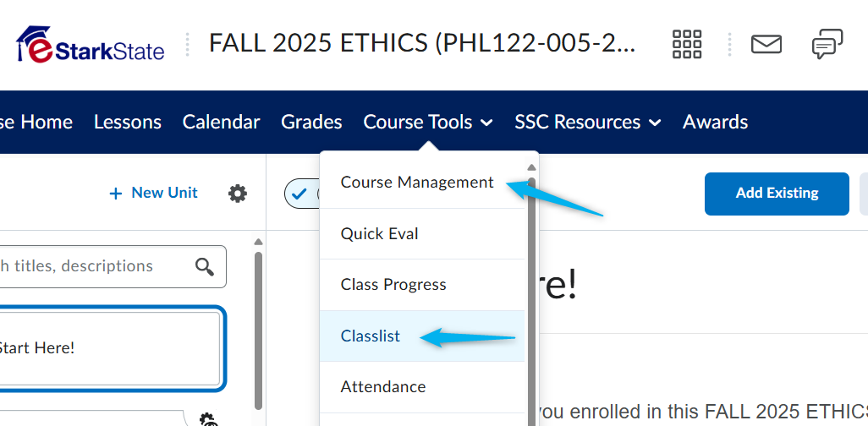The height and width of the screenshot is (426, 868).
Task: Collapse the Course Tools dropdown
Action: [x=427, y=122]
